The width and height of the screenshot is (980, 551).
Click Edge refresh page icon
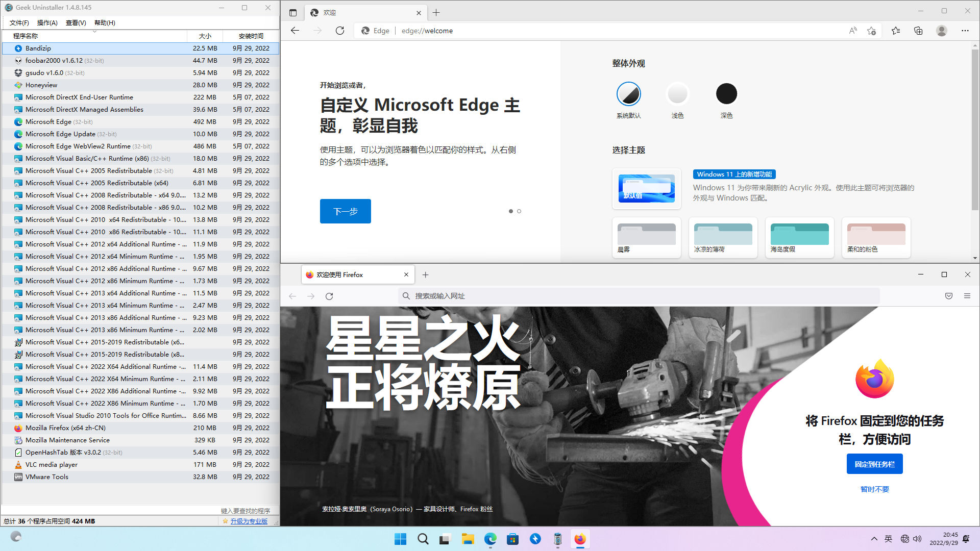click(x=340, y=31)
